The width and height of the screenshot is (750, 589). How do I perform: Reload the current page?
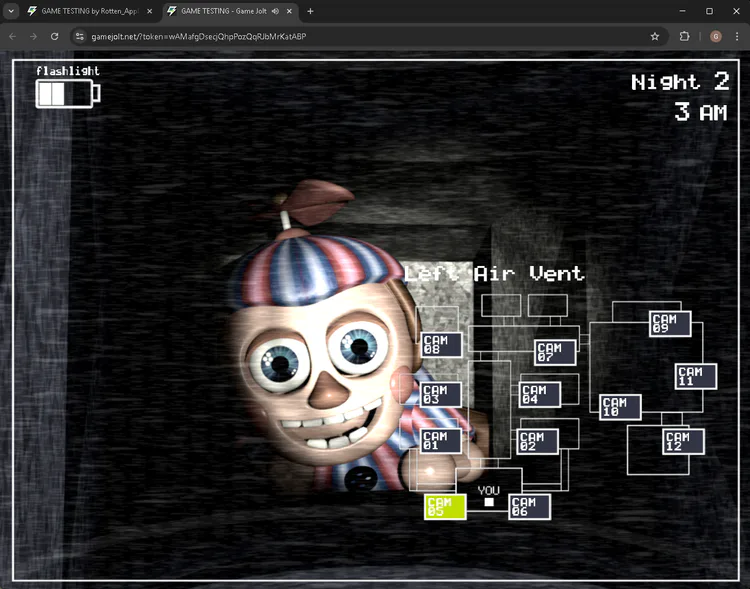[x=55, y=36]
